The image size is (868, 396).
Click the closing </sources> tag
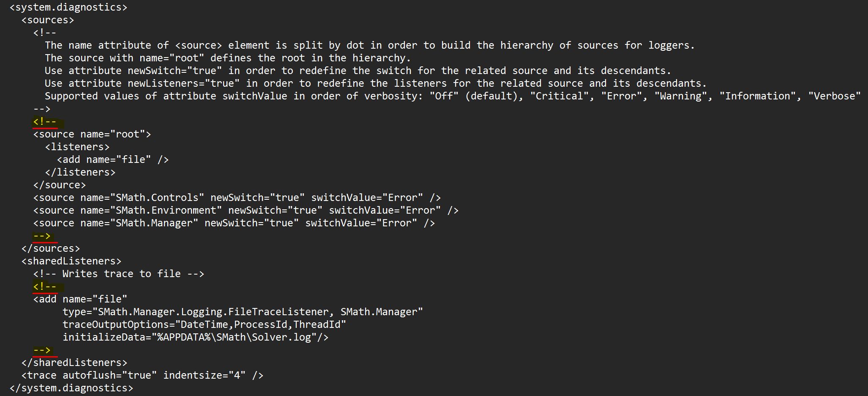(51, 249)
